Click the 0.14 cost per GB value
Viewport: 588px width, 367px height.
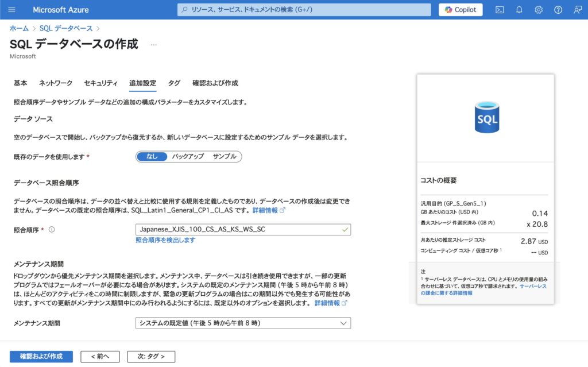point(540,214)
